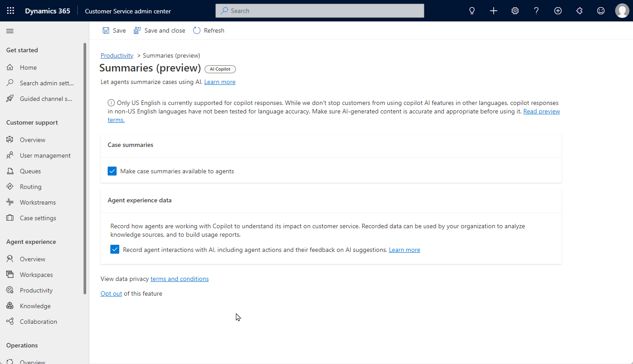Click the smiley feedback icon
This screenshot has height=364, width=633.
[x=601, y=11]
